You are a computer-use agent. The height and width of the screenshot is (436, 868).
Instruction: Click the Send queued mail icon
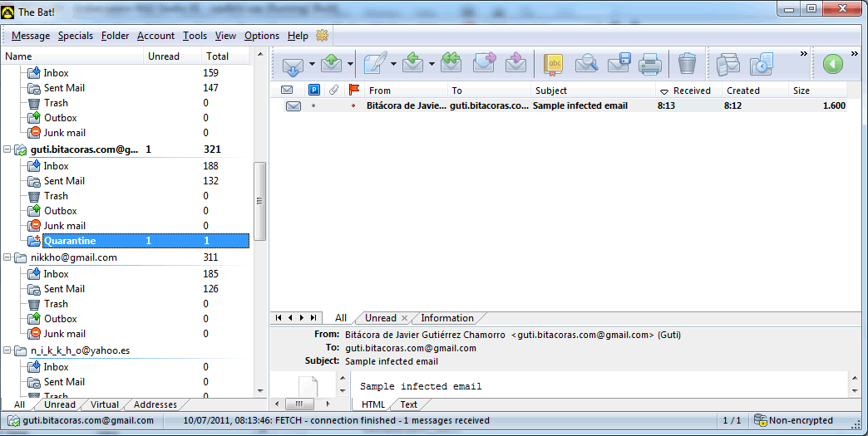click(x=331, y=64)
